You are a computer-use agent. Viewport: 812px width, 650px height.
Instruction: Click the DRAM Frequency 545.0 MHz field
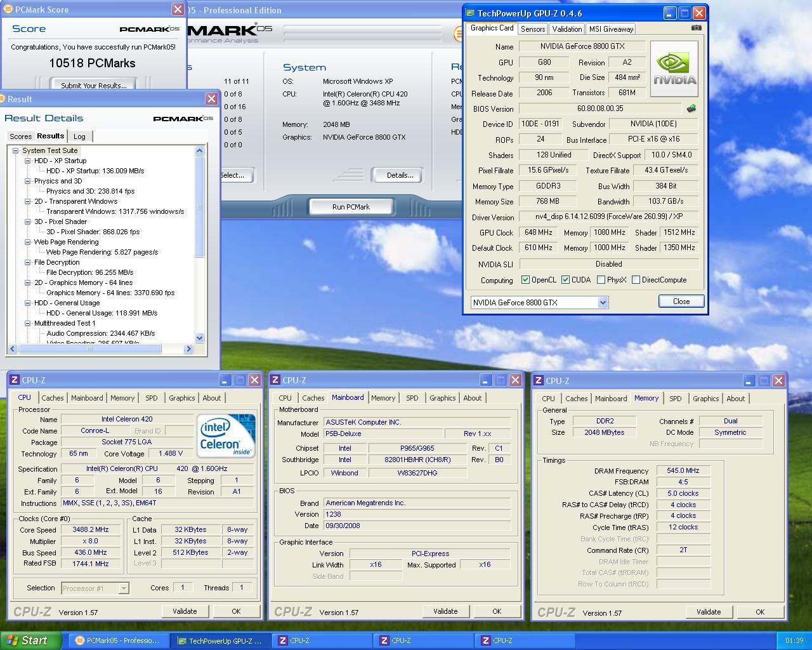pos(683,470)
